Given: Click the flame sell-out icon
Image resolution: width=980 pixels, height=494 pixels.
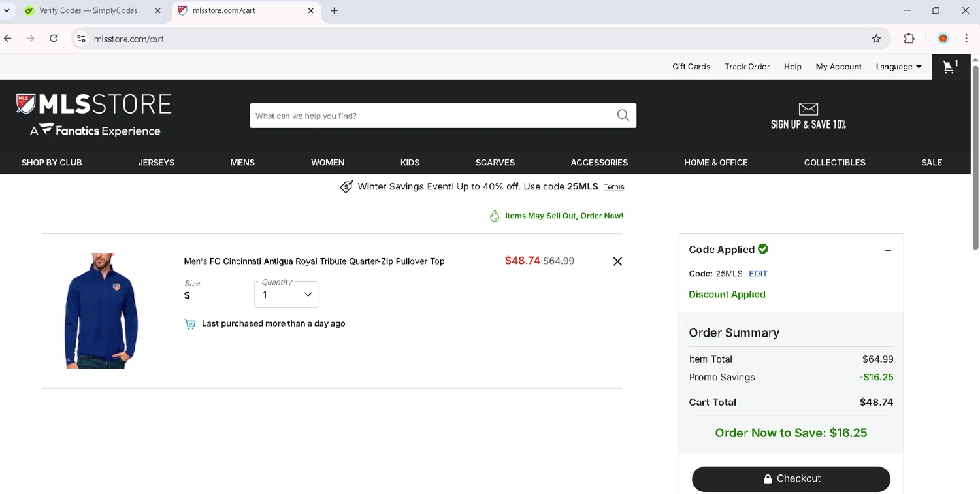Looking at the screenshot, I should pyautogui.click(x=495, y=216).
